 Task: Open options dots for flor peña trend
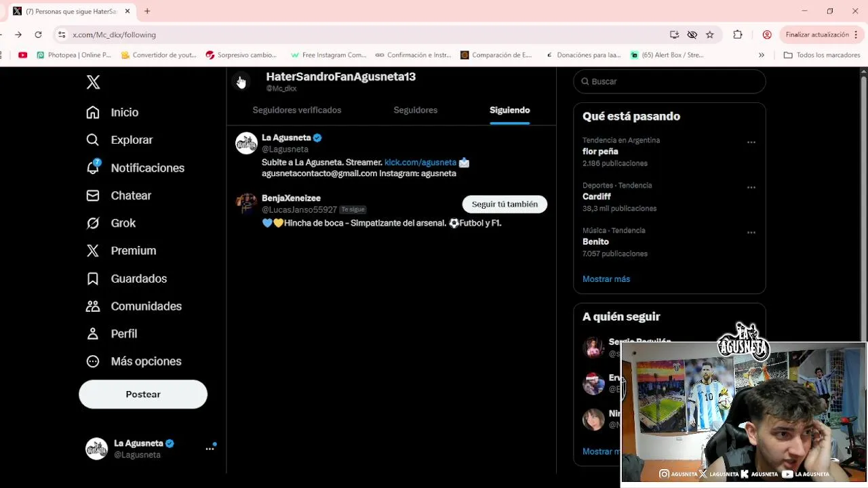point(751,142)
